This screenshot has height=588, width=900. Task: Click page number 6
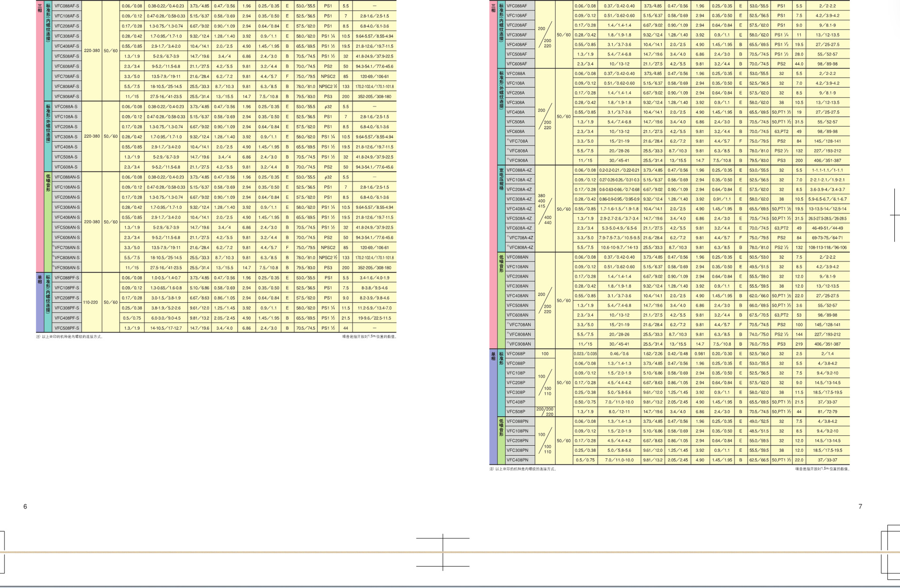tap(25, 506)
